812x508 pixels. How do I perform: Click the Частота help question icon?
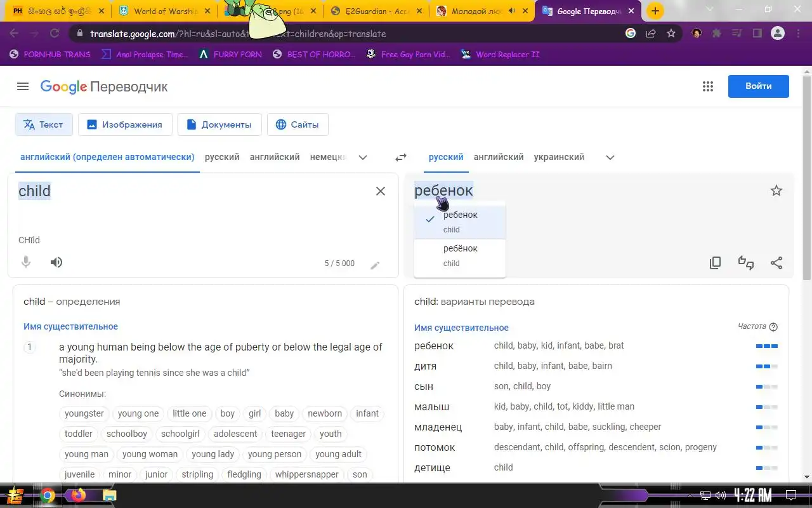tap(773, 327)
